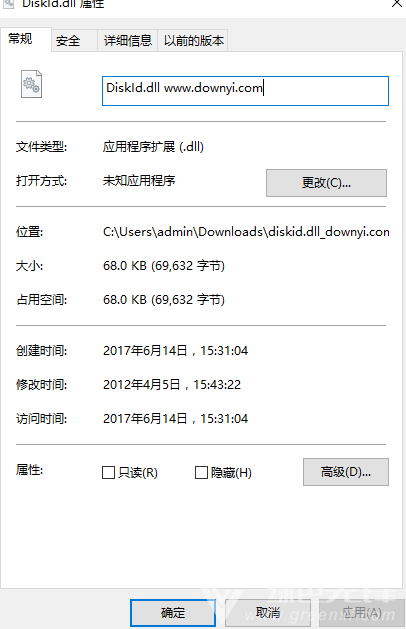
Task: Click the 位置 file path text
Action: pos(246,232)
